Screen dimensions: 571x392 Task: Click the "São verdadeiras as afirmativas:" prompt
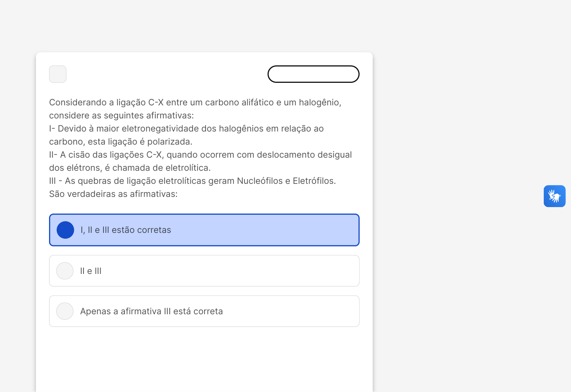pyautogui.click(x=113, y=194)
